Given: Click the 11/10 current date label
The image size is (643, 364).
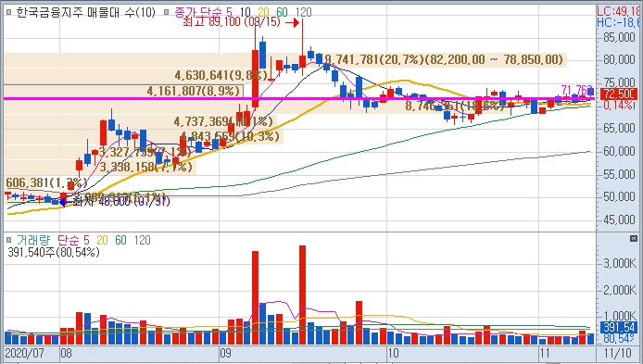Looking at the screenshot, I should coord(618,353).
